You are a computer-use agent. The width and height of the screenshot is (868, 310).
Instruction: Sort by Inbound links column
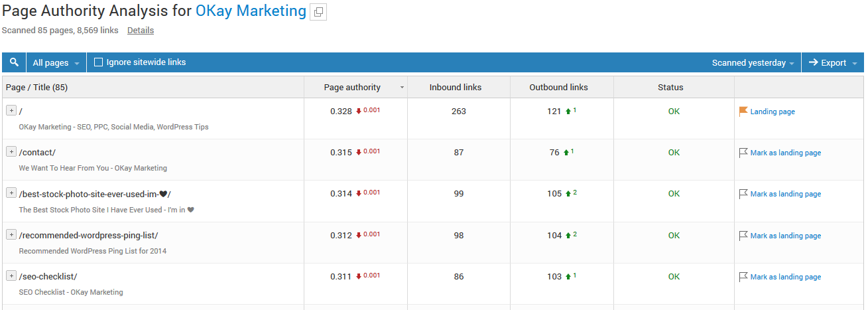(x=456, y=87)
